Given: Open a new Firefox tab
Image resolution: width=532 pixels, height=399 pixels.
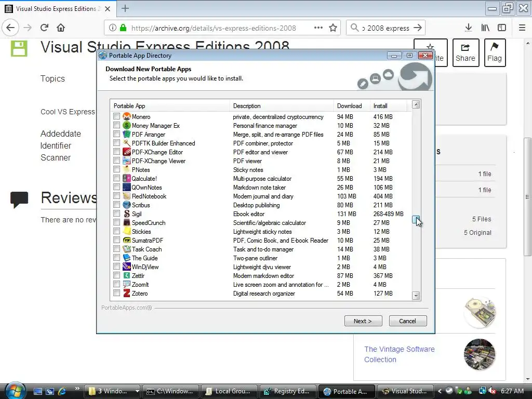Looking at the screenshot, I should pyautogui.click(x=125, y=8).
